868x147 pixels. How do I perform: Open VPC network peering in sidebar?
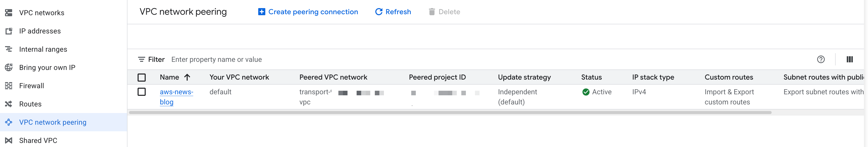(x=53, y=122)
